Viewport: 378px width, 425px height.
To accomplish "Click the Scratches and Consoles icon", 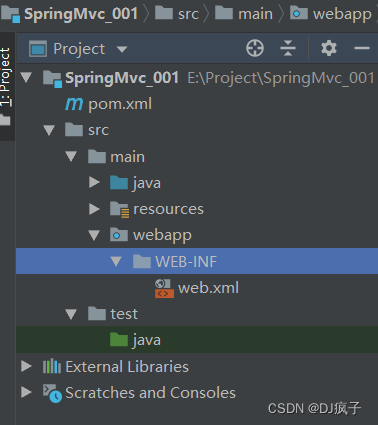I will coord(52,393).
